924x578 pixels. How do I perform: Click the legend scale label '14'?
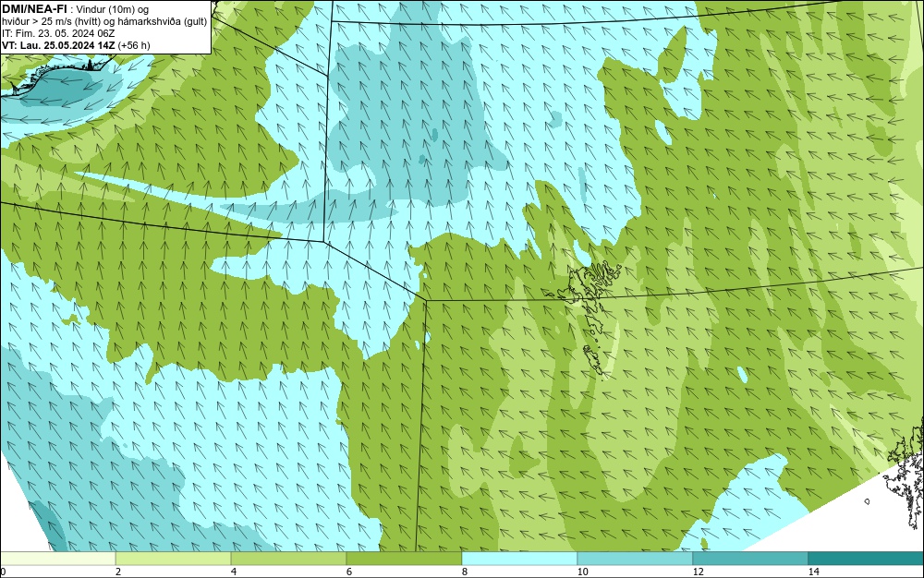click(x=814, y=572)
